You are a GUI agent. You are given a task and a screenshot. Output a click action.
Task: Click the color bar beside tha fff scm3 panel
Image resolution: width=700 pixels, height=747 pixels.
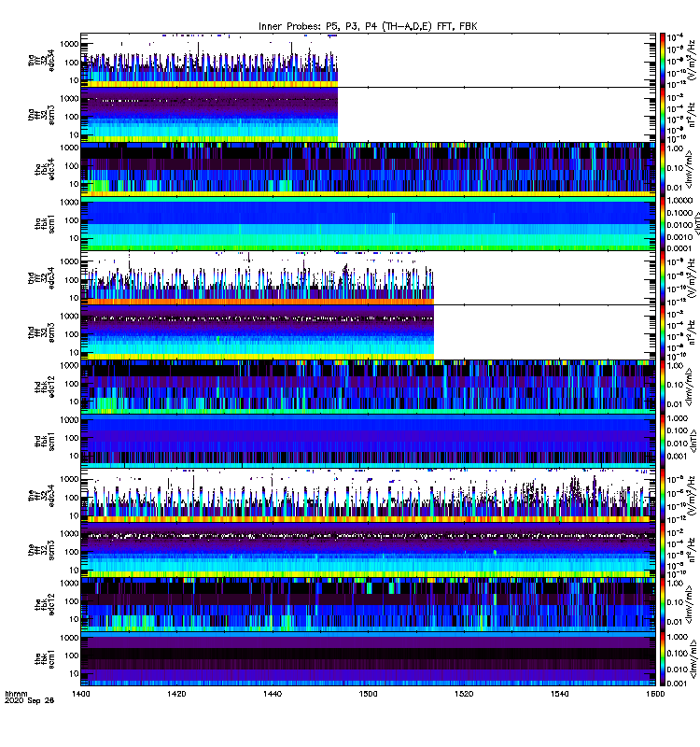(663, 115)
